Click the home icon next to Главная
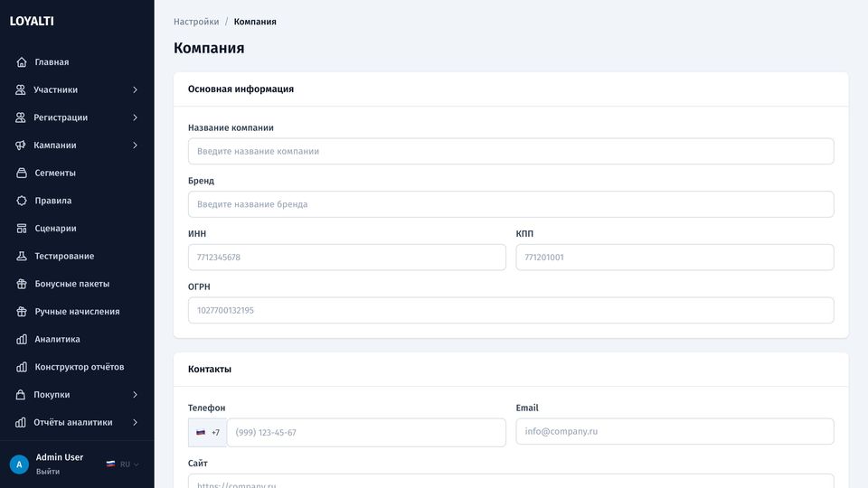The height and width of the screenshot is (488, 868). click(x=22, y=62)
